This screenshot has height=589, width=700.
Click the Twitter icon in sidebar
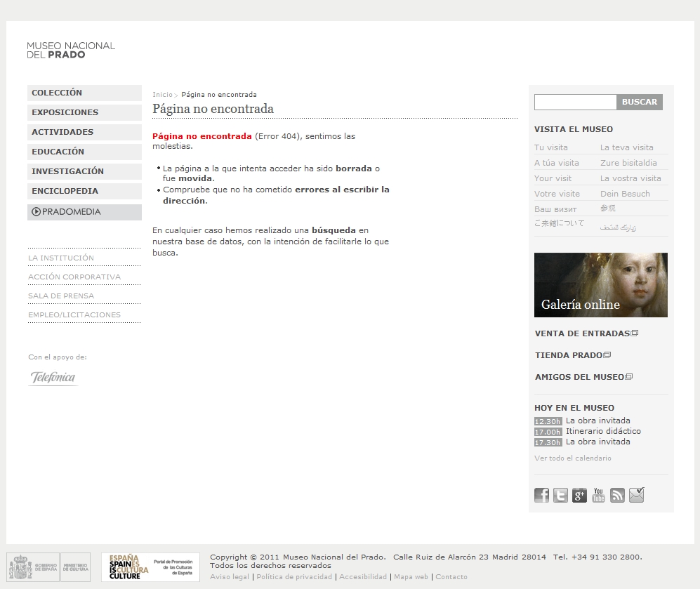pyautogui.click(x=560, y=496)
